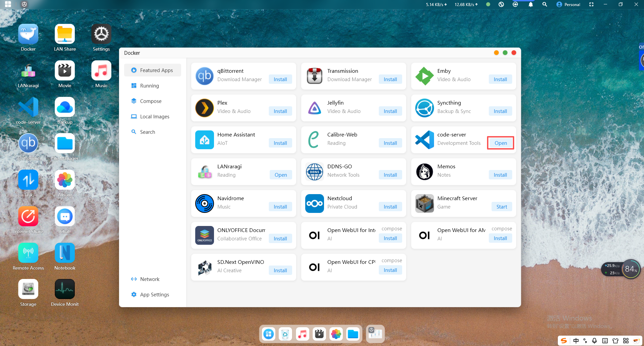Click the Home Assistant app logo
The height and width of the screenshot is (346, 644).
pos(205,140)
